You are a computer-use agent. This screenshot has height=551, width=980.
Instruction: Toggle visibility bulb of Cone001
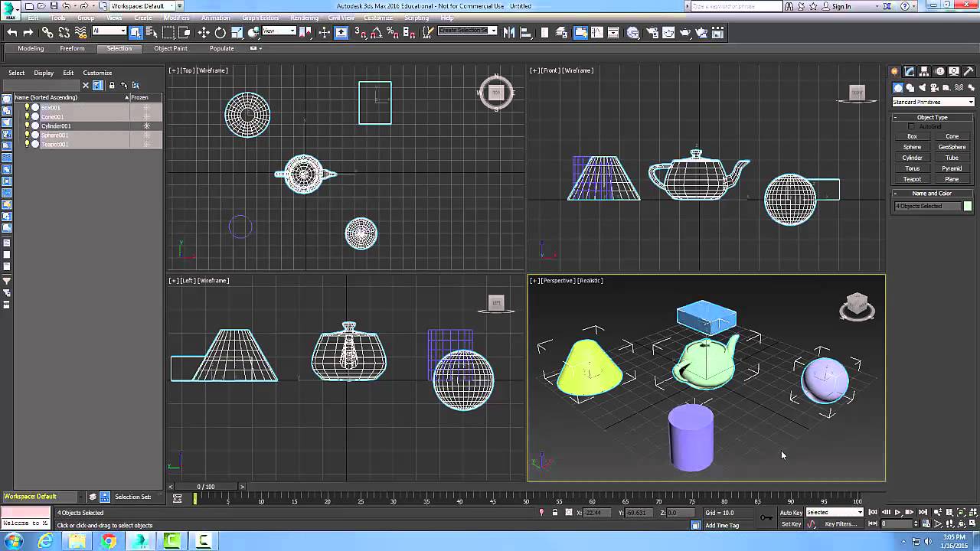tap(27, 116)
